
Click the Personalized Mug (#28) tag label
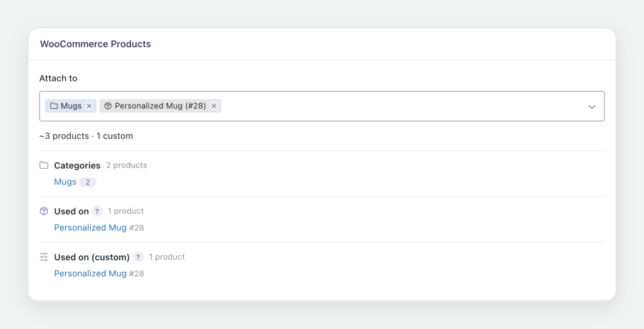[160, 106]
